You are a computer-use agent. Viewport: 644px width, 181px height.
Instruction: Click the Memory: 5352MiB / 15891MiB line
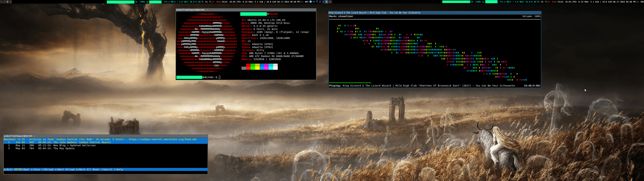[261, 59]
